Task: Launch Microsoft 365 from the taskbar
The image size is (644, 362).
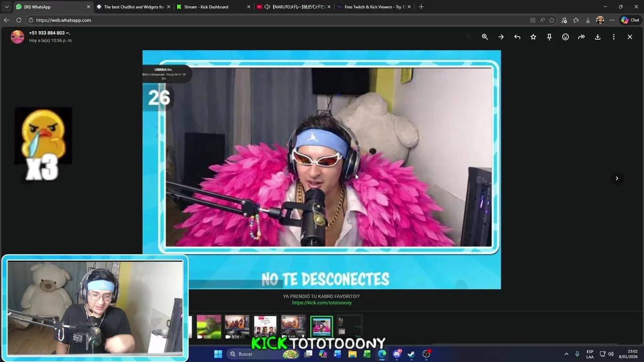Action: [x=323, y=354]
